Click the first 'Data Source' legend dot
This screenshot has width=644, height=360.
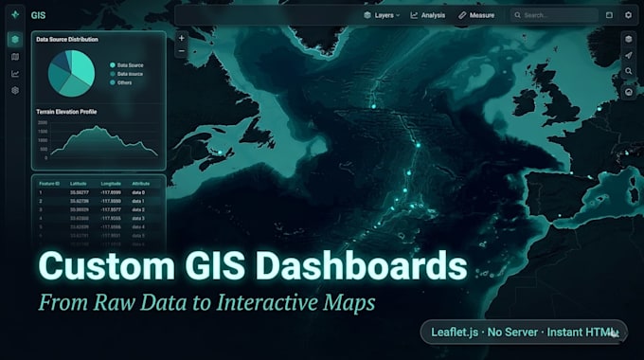point(112,65)
